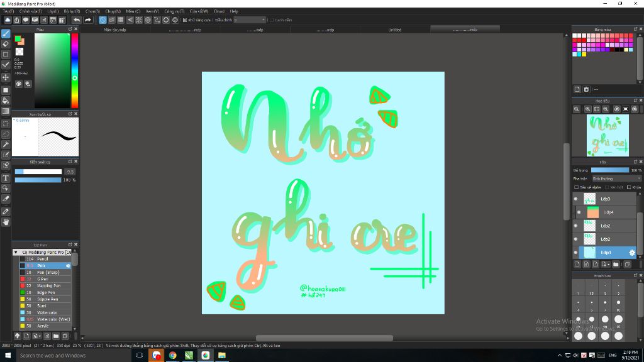
Task: Open the Lớp(L) menu
Action: (x=53, y=11)
